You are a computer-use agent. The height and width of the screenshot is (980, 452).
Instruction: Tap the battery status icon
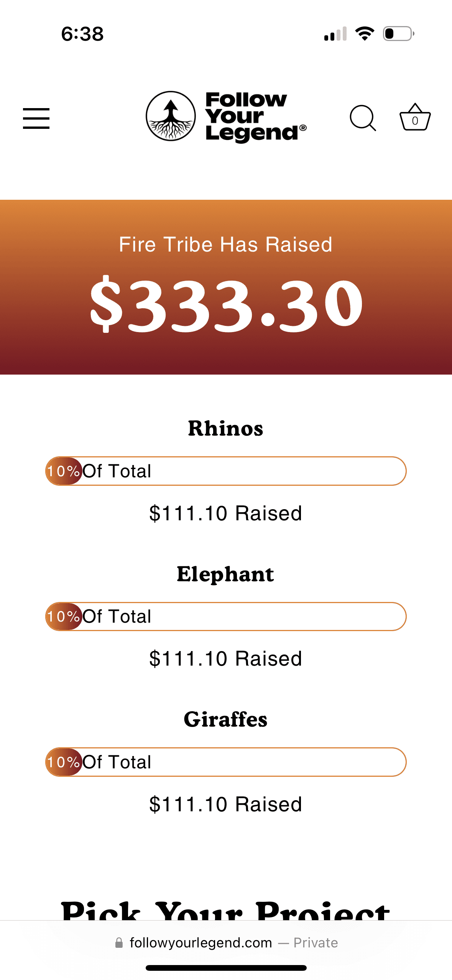(398, 34)
